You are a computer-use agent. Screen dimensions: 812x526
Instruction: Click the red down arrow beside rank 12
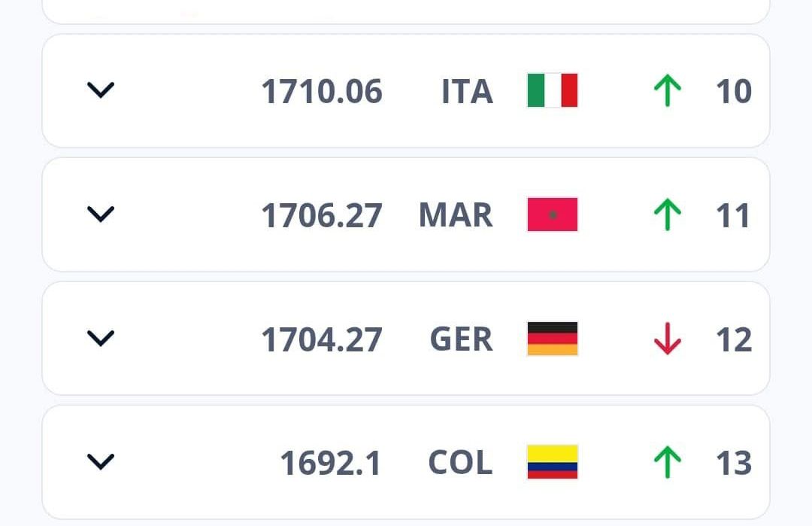(668, 339)
